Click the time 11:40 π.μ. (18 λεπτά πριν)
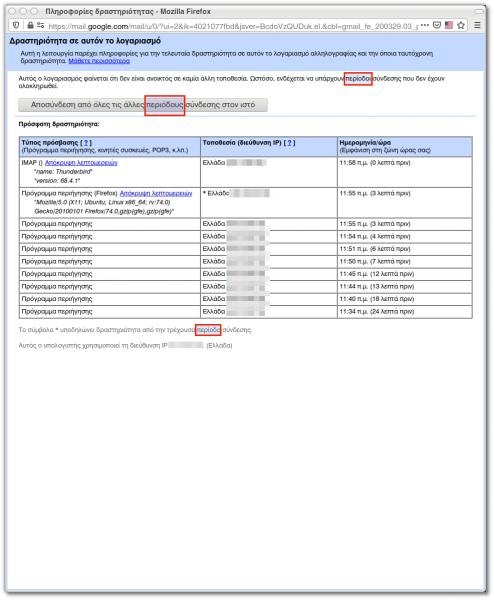The height and width of the screenshot is (600, 494). pos(377,299)
